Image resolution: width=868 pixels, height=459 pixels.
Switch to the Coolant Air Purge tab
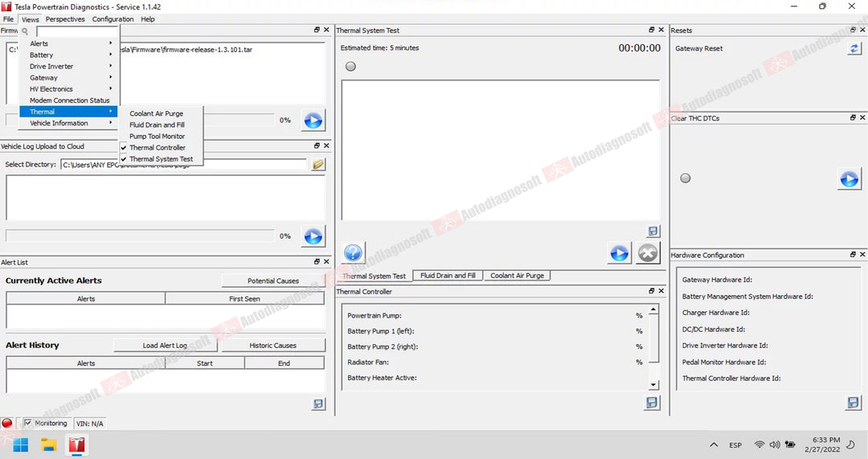tap(517, 275)
